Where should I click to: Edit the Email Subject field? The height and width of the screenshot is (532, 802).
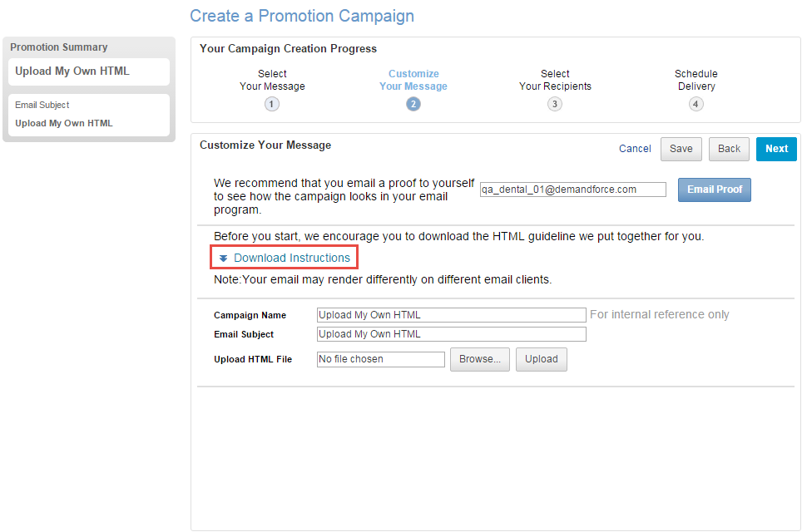[x=451, y=333]
